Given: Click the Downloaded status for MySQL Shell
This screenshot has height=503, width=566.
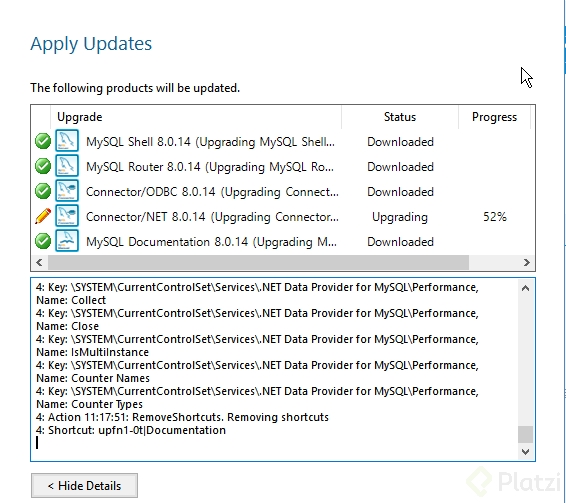Looking at the screenshot, I should point(400,142).
